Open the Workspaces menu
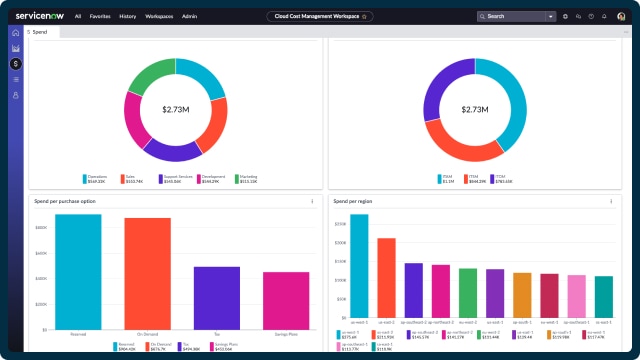The image size is (640, 360). (x=159, y=16)
